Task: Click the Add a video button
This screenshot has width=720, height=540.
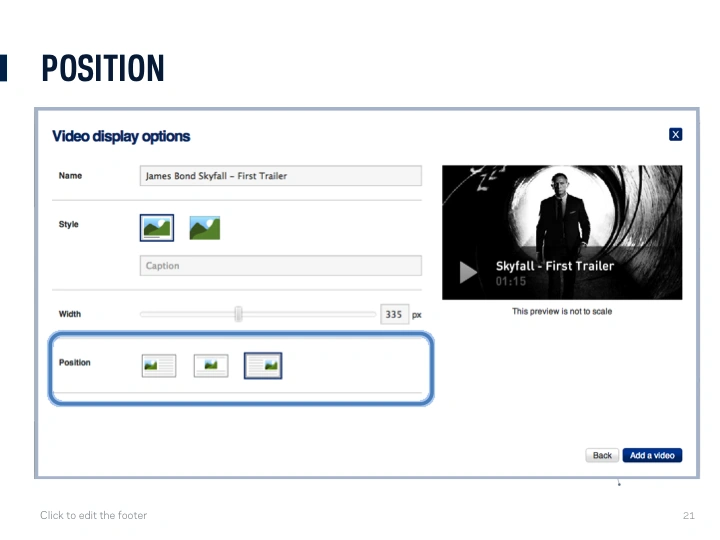Action: pos(652,455)
